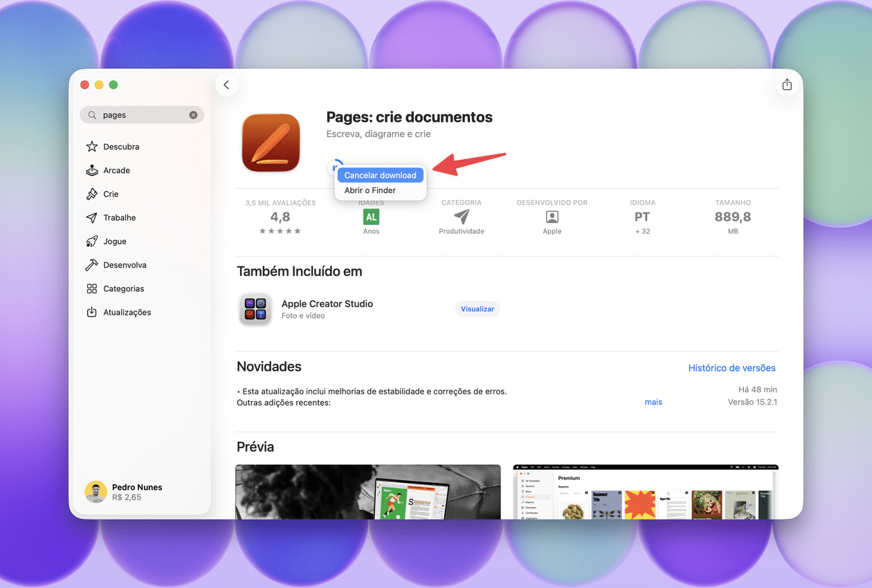Open the second preview screenshot with Premium templates

(x=646, y=492)
